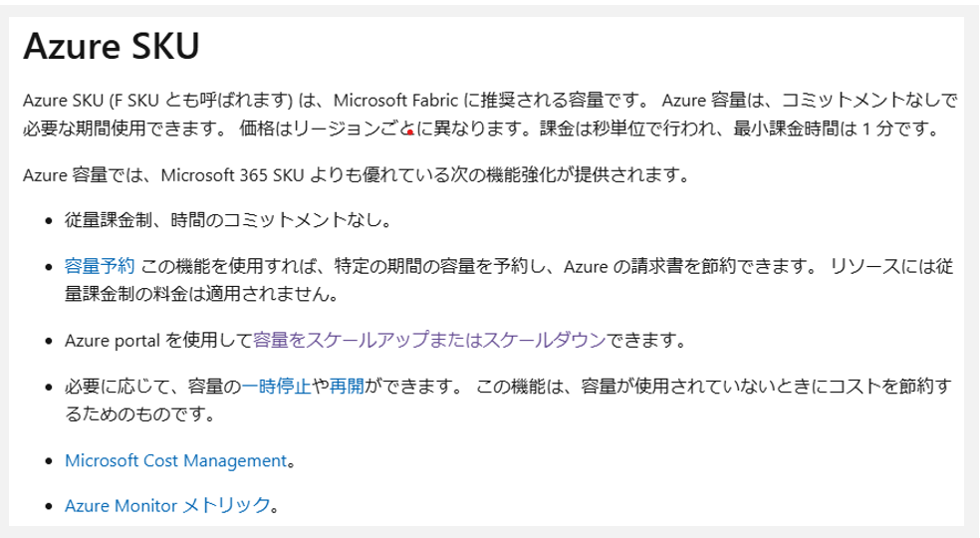Screen dimensions: 980x538
Task: Click the text 従量課金制、時間のコミットメントなし
Action: (x=223, y=220)
